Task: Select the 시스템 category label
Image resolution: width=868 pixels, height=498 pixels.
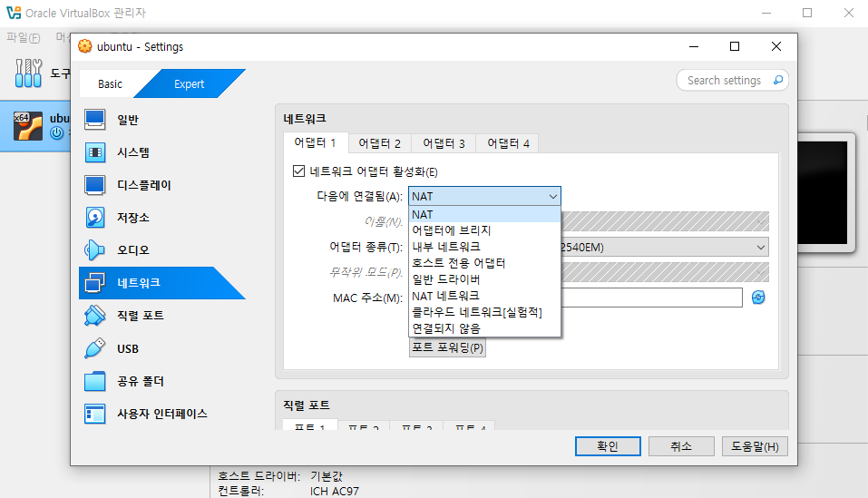Action: click(x=132, y=152)
